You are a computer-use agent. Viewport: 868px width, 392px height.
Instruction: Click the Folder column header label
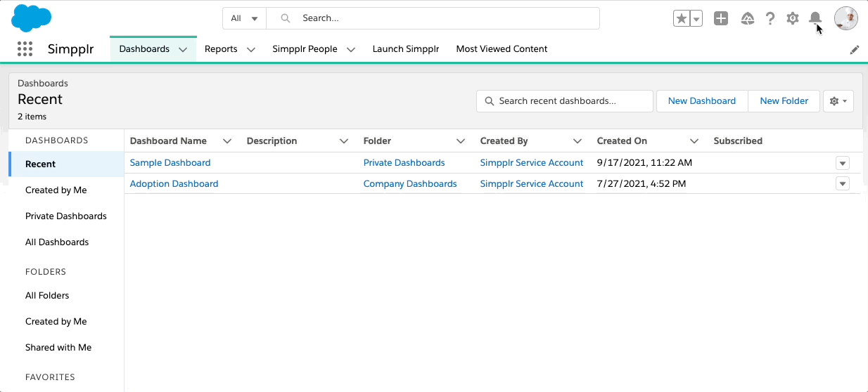[x=377, y=141]
